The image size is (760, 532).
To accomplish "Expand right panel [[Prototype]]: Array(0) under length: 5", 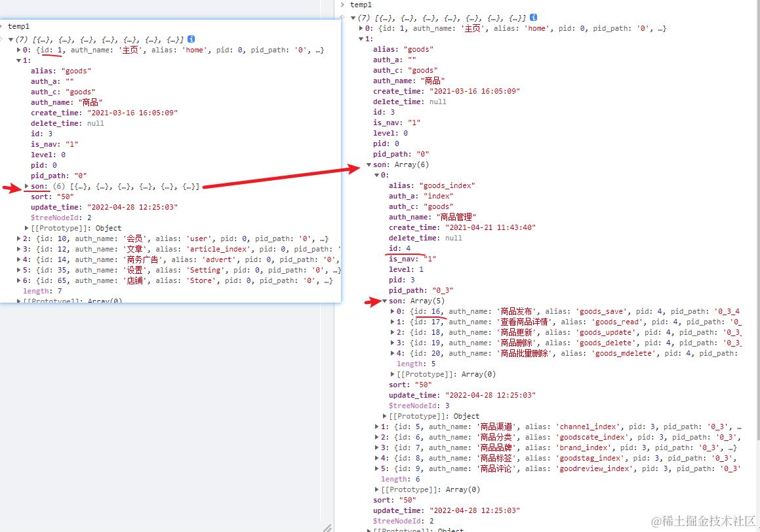I will pyautogui.click(x=393, y=374).
